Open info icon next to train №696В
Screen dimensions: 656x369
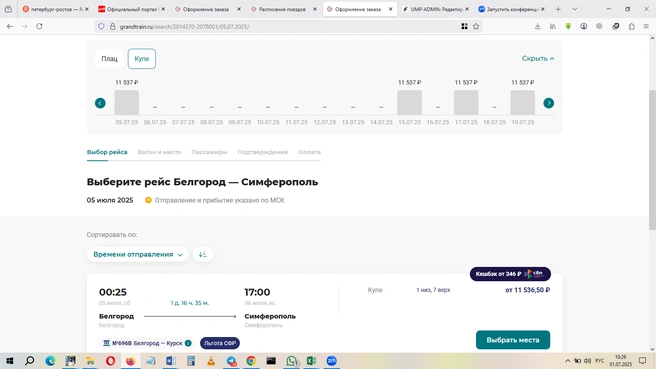188,343
